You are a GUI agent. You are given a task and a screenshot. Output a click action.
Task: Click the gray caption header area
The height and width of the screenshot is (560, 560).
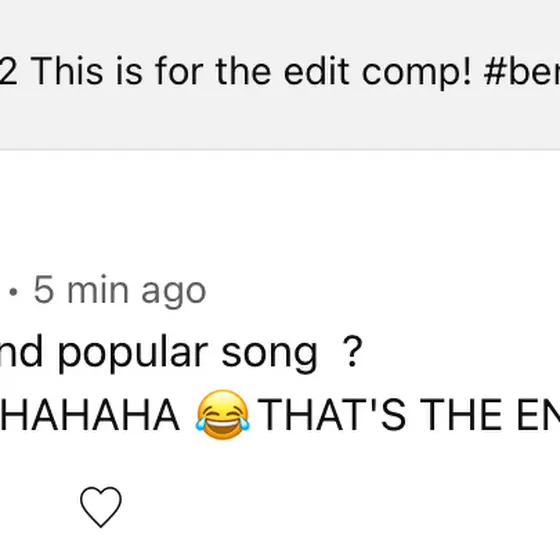[x=280, y=74]
